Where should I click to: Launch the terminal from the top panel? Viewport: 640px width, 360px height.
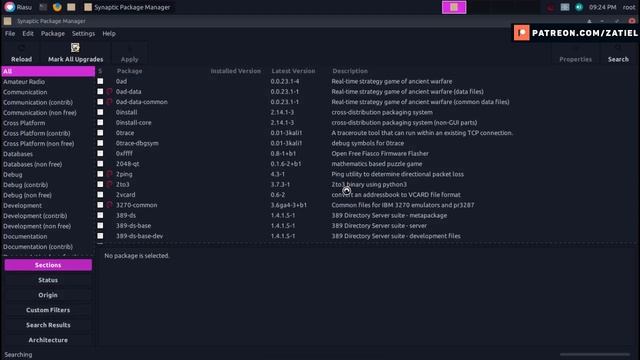(43, 7)
